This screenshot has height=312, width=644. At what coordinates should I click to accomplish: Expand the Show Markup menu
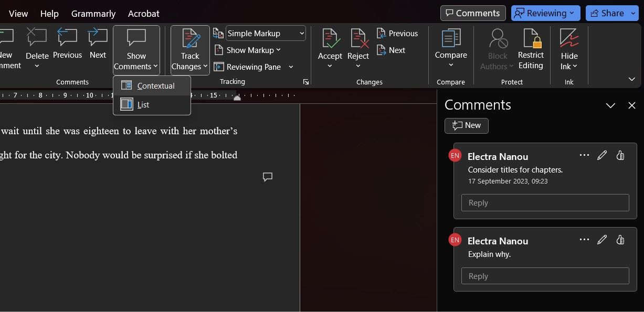248,50
